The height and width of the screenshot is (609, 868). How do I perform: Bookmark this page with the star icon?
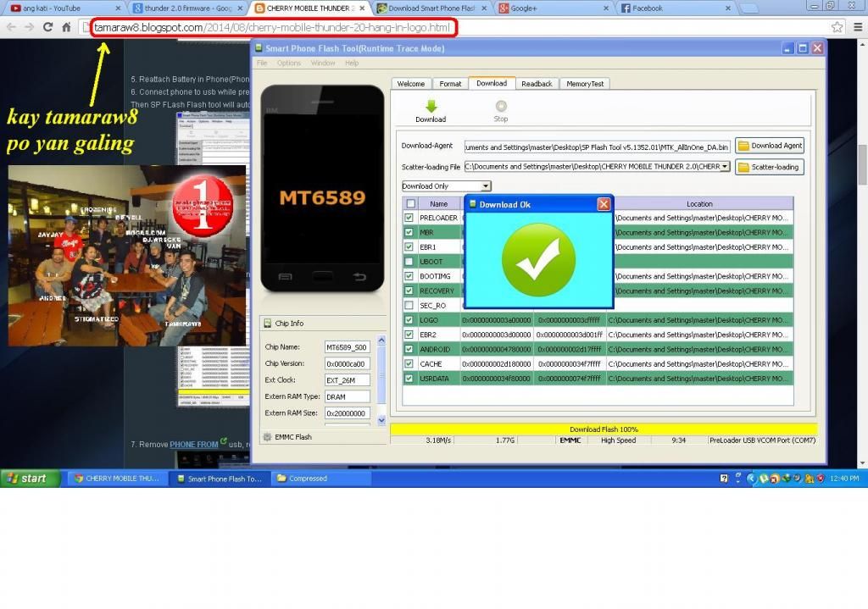(837, 26)
